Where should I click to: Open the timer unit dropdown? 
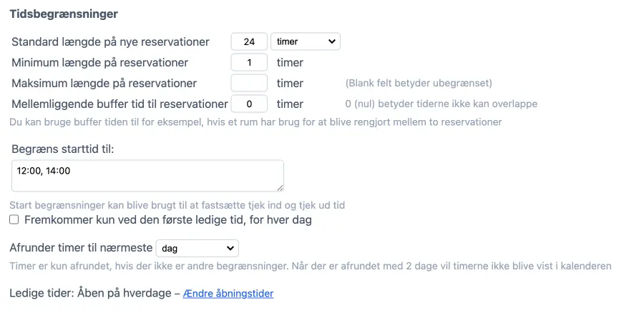[x=306, y=41]
